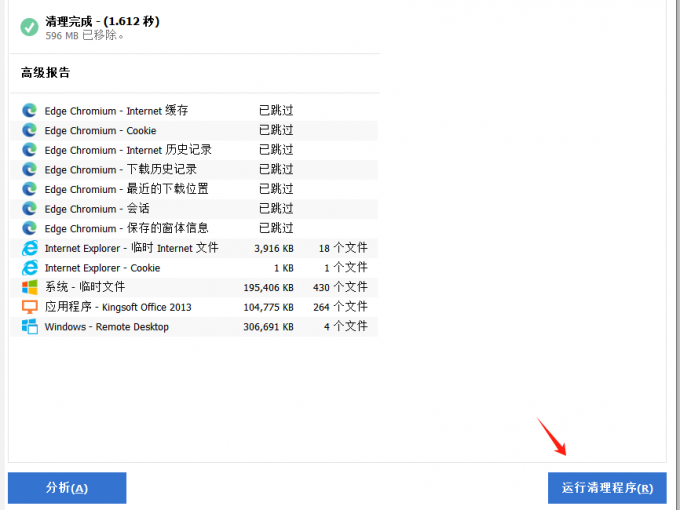This screenshot has width=680, height=510.
Task: Click Edge icon in 最近的下载位置 row
Action: pos(29,189)
